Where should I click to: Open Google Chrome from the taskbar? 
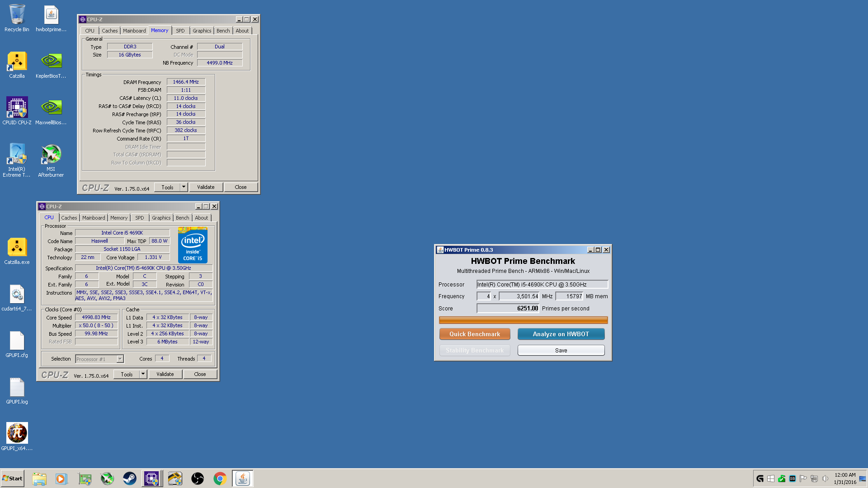[220, 479]
